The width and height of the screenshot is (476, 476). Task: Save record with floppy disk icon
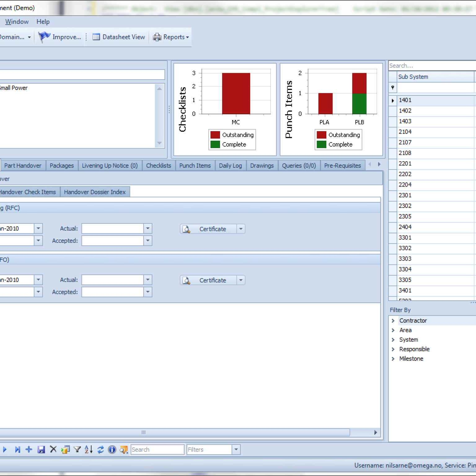coord(41,449)
